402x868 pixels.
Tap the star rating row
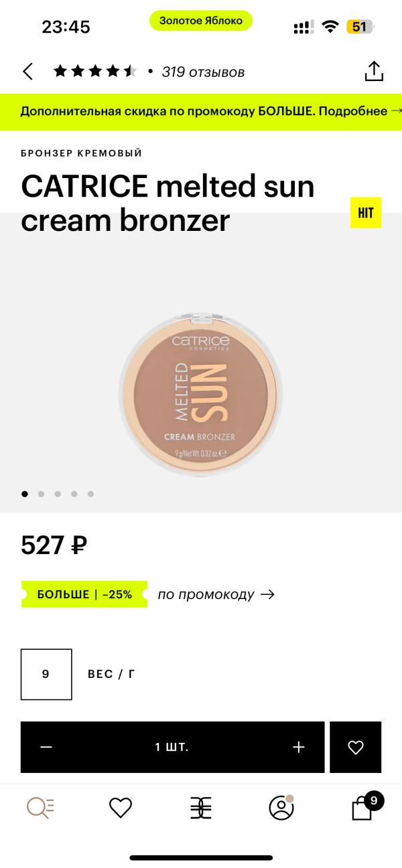pos(95,72)
